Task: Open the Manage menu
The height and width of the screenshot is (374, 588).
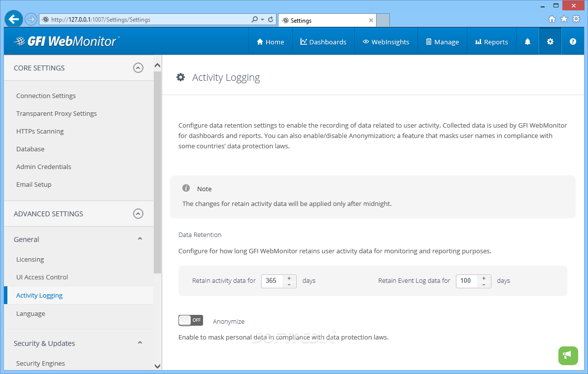Action: point(442,42)
